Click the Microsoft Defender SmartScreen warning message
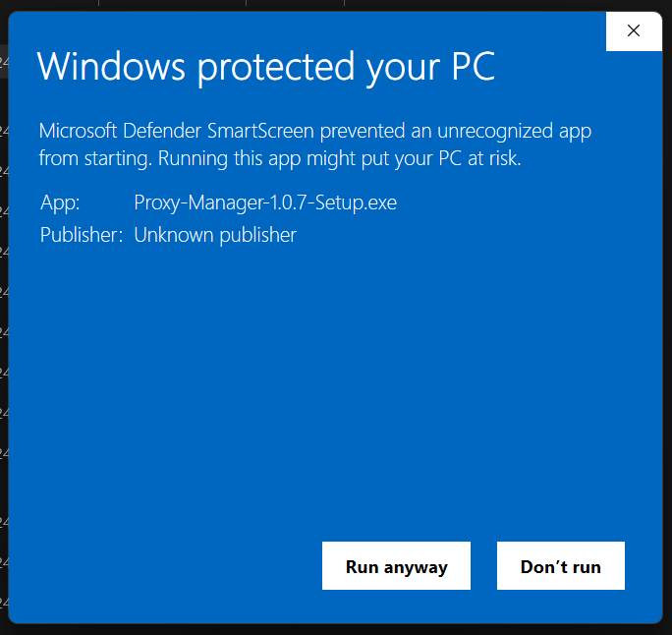 tap(315, 144)
